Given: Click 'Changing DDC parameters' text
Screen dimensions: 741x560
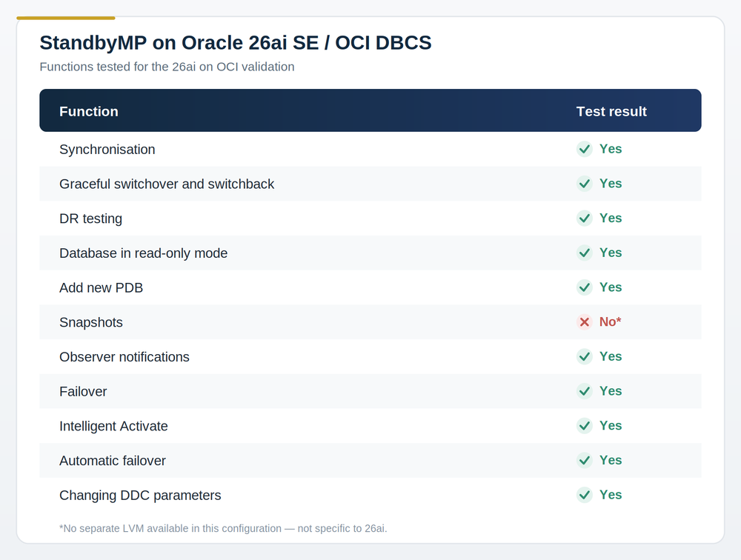Looking at the screenshot, I should (x=140, y=496).
